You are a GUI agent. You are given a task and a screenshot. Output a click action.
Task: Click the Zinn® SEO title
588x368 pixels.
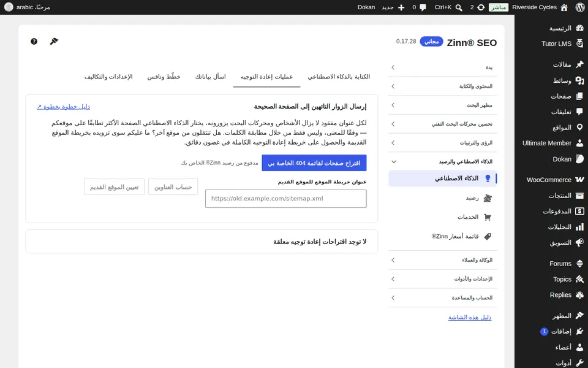[x=472, y=43]
